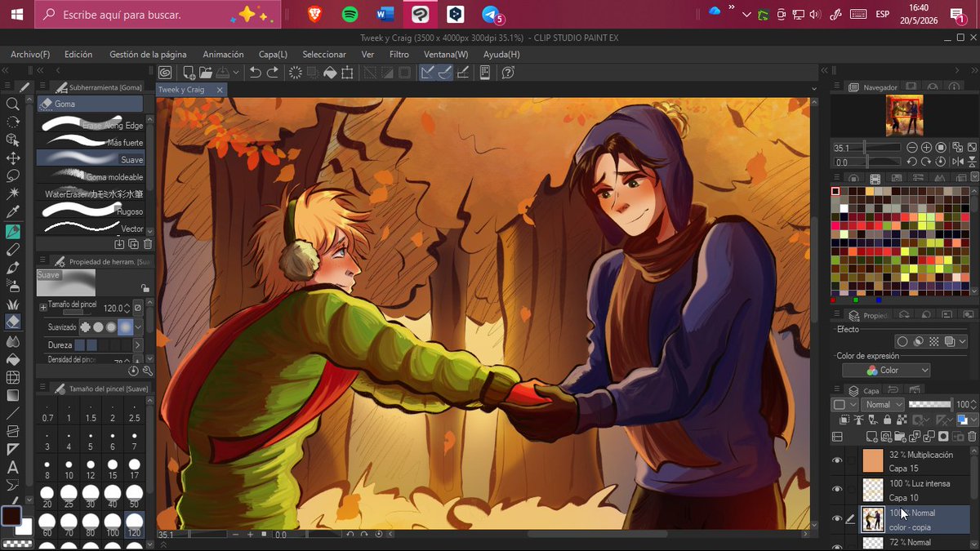
Task: Hide Capa 15 layer with eye icon
Action: (x=837, y=461)
